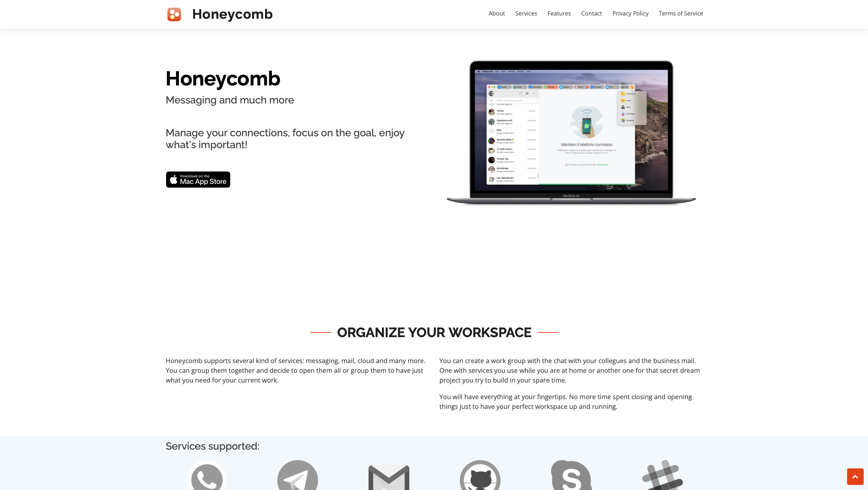The image size is (868, 490).
Task: Open the About page
Action: [497, 13]
